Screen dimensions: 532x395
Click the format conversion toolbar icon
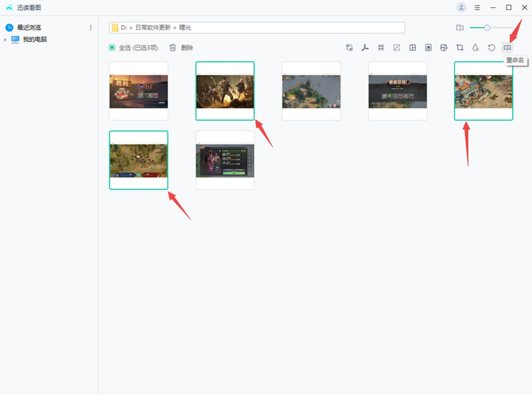coord(349,47)
